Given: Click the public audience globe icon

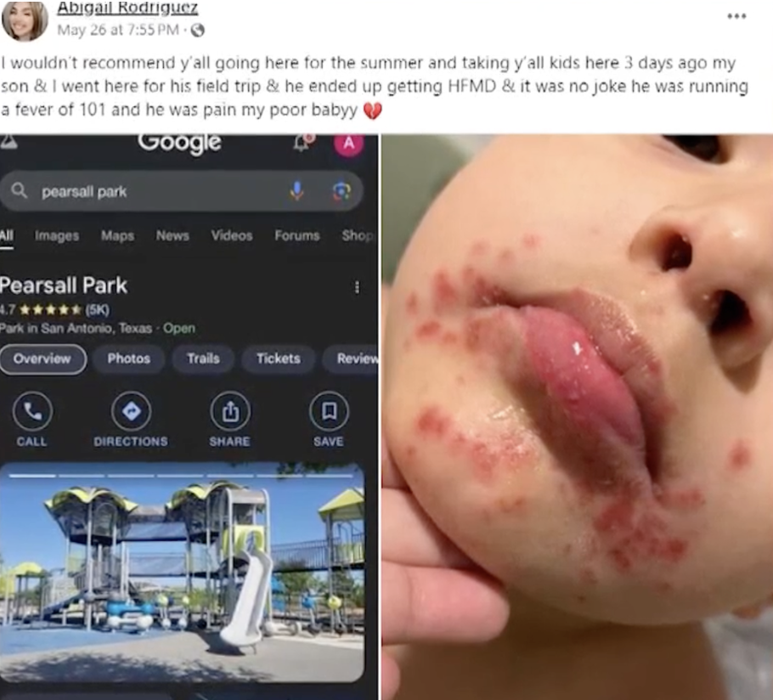Looking at the screenshot, I should pyautogui.click(x=198, y=31).
